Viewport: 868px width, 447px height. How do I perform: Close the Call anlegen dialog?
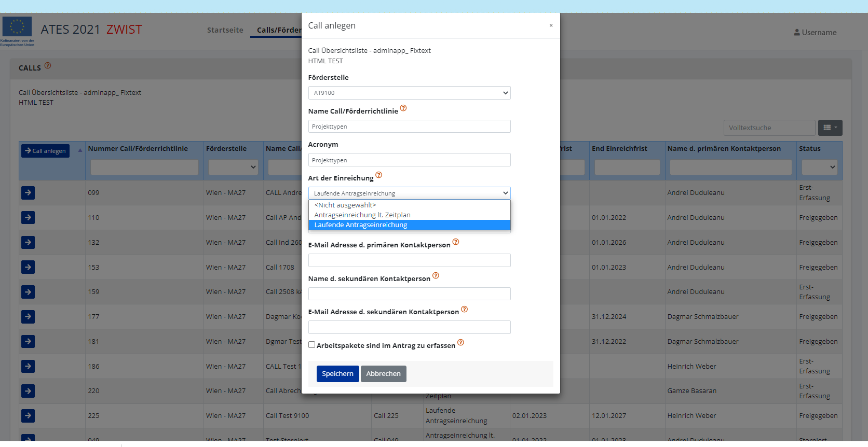(551, 25)
